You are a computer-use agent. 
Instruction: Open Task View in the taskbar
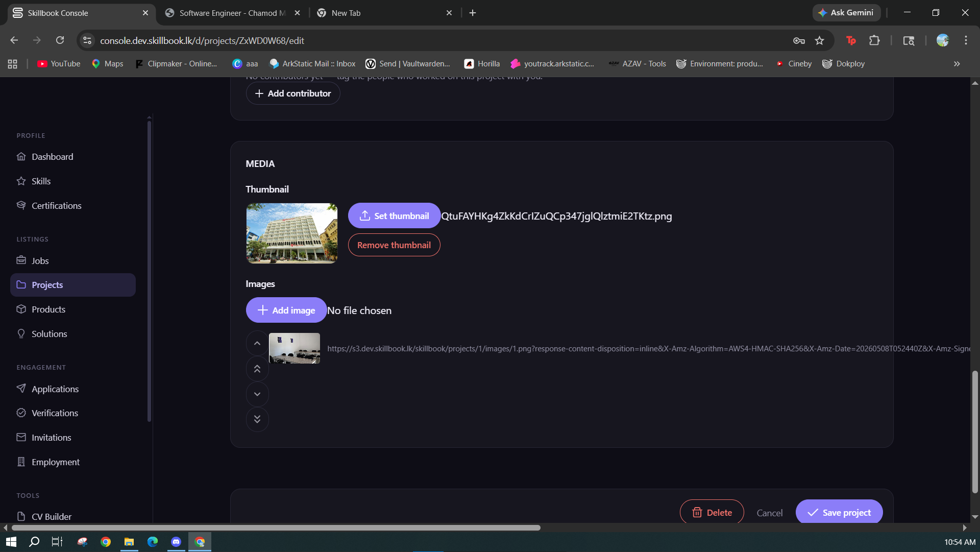click(x=57, y=542)
